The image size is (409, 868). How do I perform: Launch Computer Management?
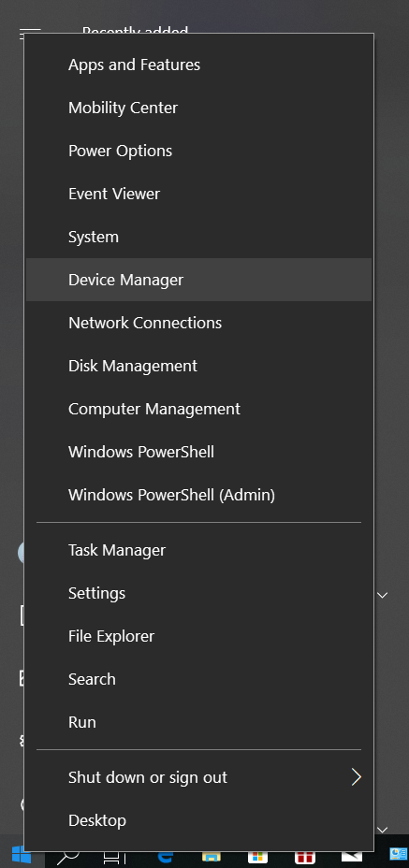point(198,409)
